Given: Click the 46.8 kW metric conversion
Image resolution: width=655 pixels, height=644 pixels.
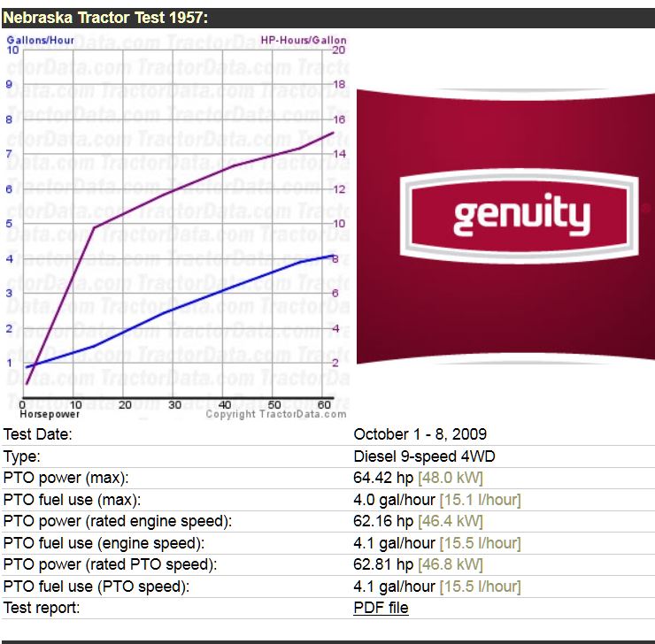Looking at the screenshot, I should point(451,564).
